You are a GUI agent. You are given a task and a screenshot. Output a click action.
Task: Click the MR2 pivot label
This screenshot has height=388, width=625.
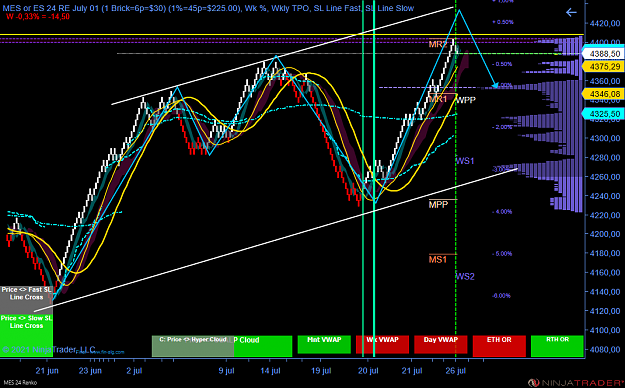pos(438,44)
